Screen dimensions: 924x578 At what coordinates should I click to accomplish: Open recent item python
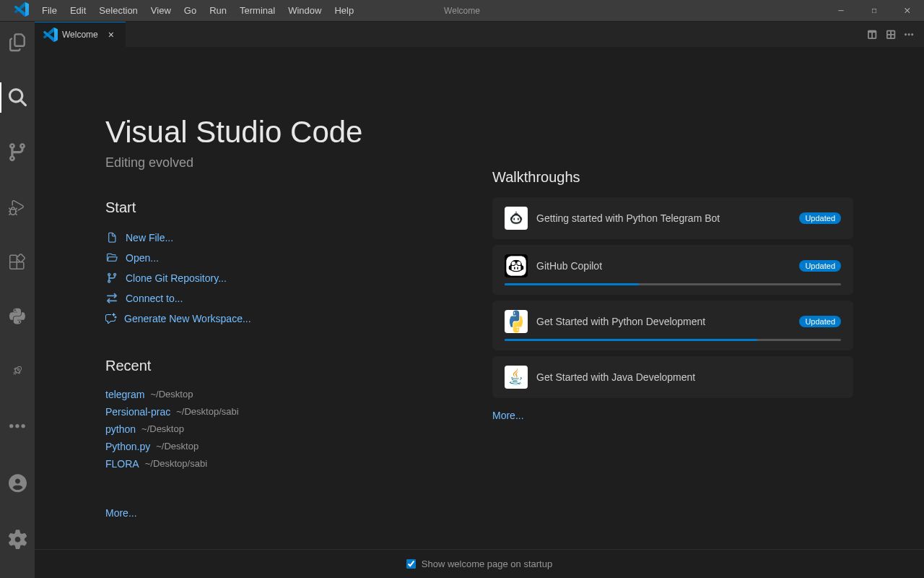click(121, 429)
